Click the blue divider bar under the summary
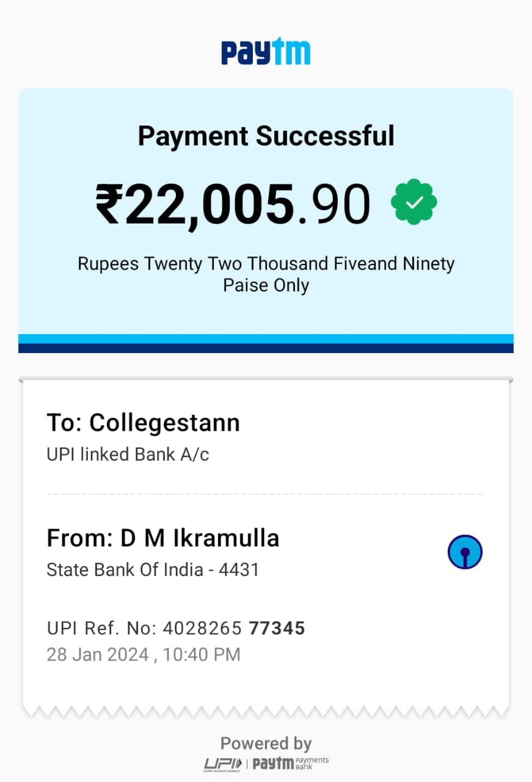Image resolution: width=532 pixels, height=782 pixels. coord(266,341)
